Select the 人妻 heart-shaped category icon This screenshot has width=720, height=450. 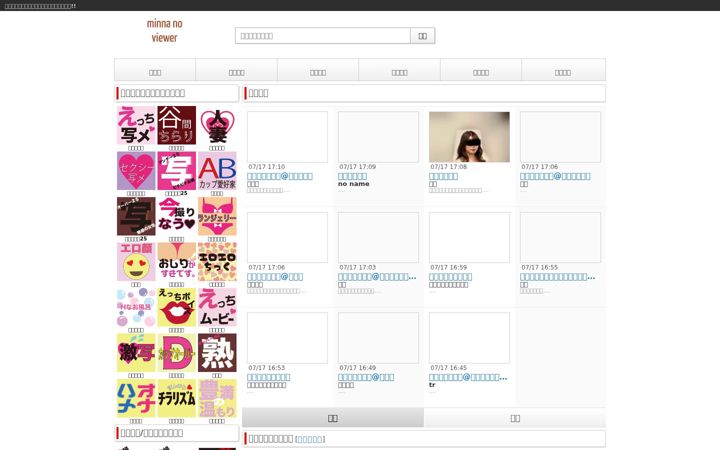[x=217, y=125]
